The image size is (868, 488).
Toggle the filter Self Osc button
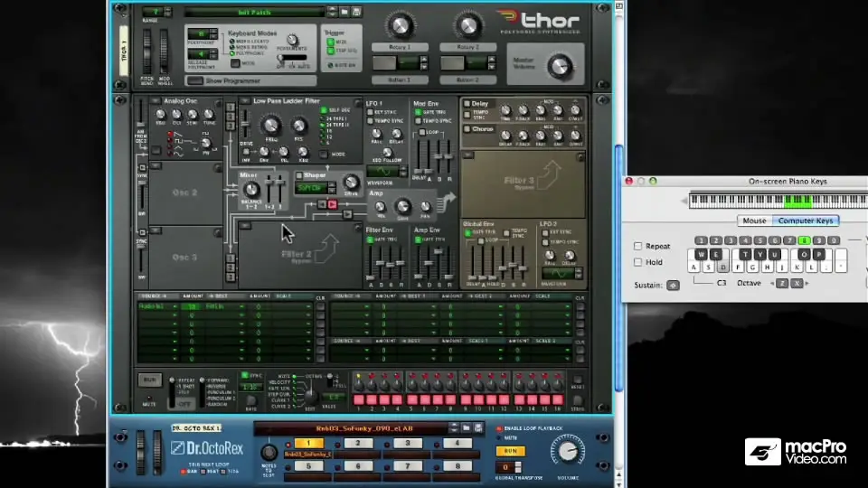pyautogui.click(x=324, y=110)
